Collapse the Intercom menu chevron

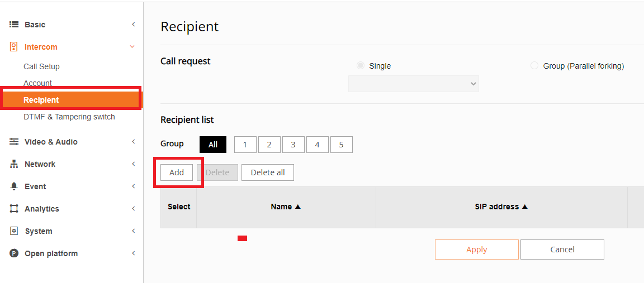coord(132,47)
